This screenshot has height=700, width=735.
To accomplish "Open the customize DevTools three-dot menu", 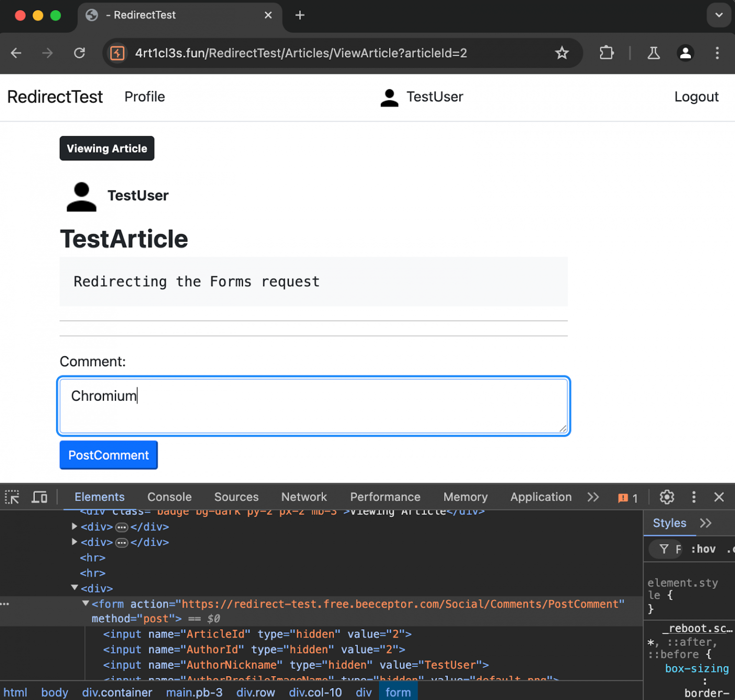I will tap(694, 497).
